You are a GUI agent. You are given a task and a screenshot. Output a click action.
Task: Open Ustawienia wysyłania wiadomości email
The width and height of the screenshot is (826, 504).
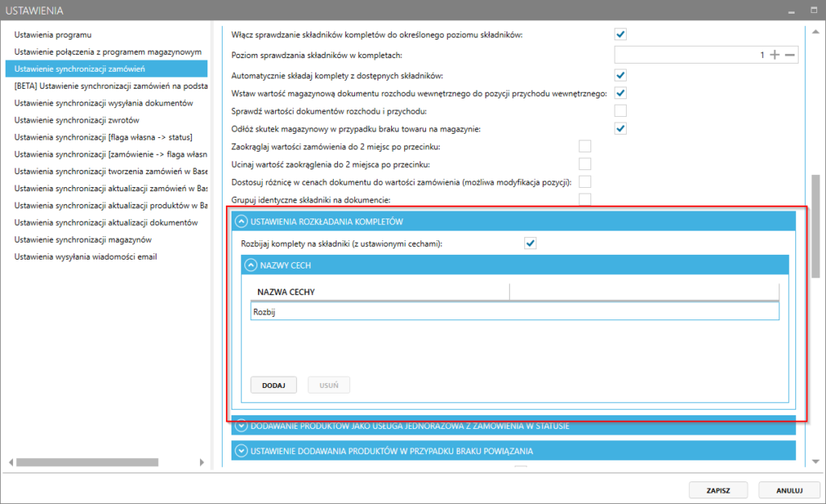point(86,256)
